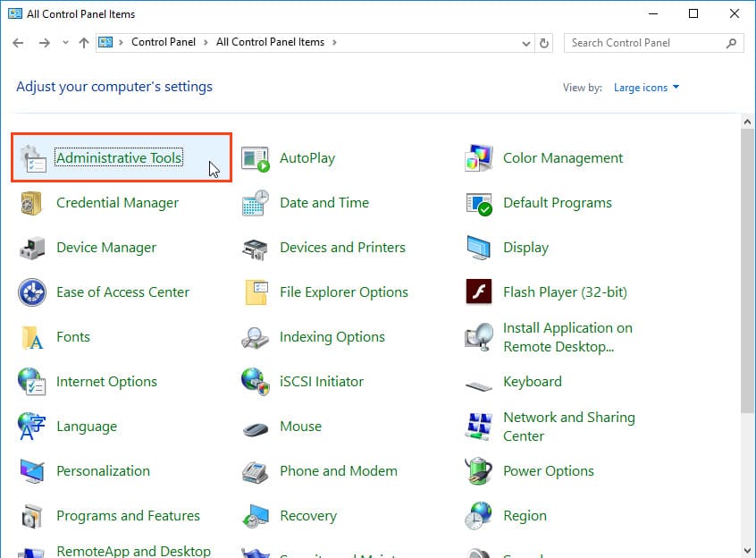Expand chevron after All Control Panel Items
This screenshot has height=558, width=756.
[334, 43]
